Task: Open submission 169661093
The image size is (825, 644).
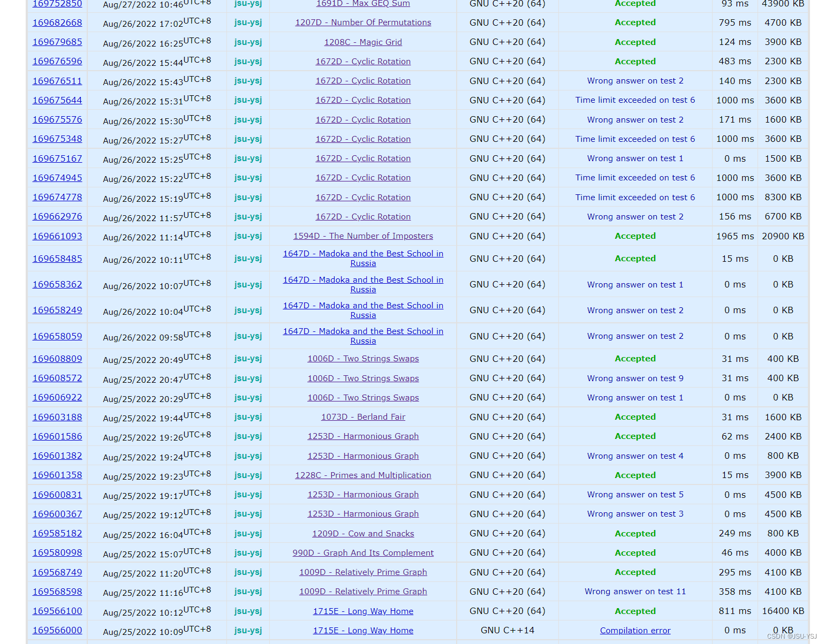Action: [57, 236]
